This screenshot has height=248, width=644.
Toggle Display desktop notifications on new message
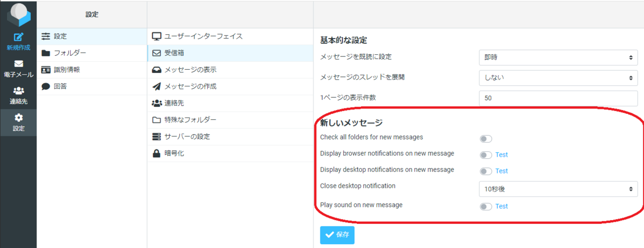pyautogui.click(x=486, y=171)
